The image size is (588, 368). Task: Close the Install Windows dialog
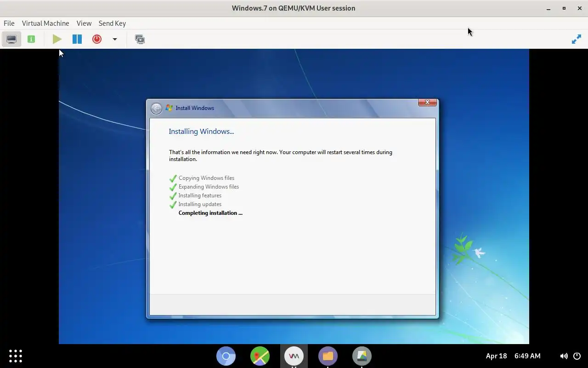pos(427,102)
